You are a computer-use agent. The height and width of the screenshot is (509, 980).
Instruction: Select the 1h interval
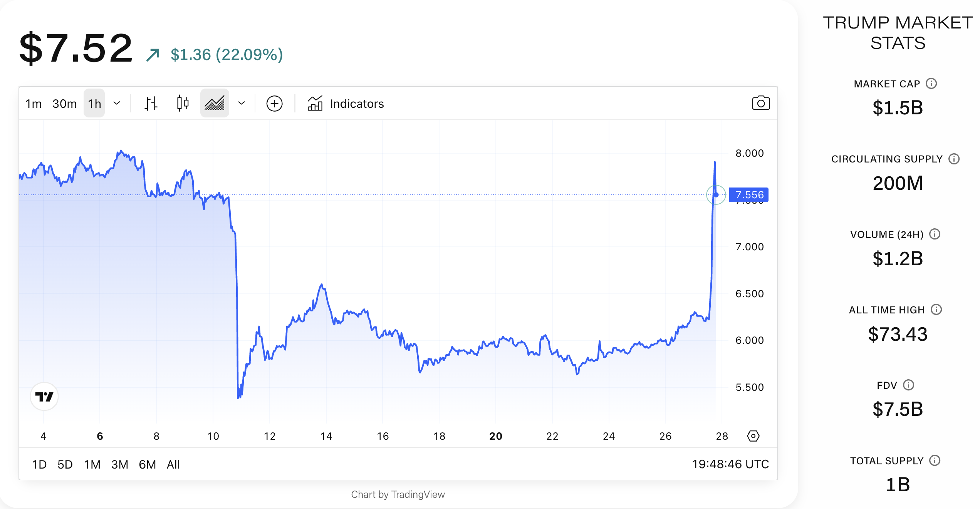click(x=94, y=104)
